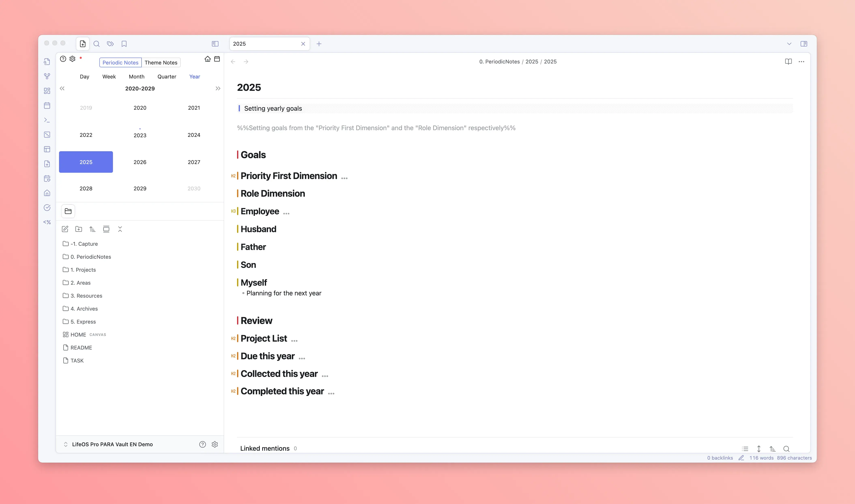Open command palette terminal icon

tap(47, 120)
